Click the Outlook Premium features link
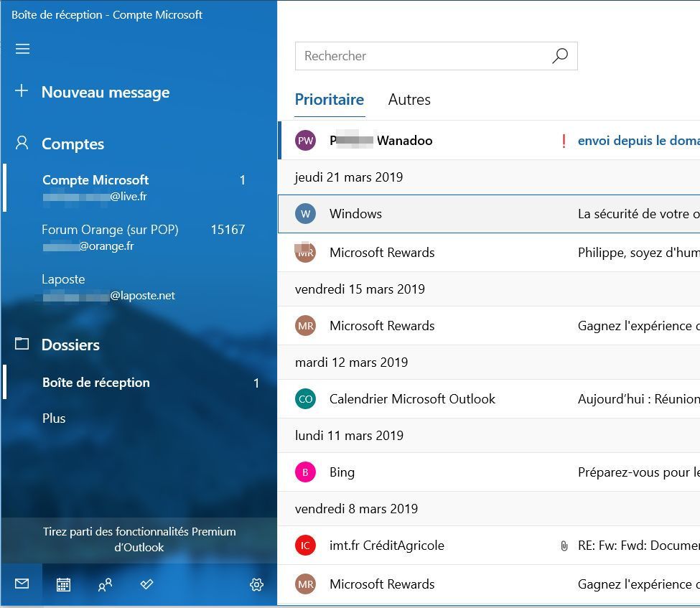700x608 pixels. pos(139,539)
